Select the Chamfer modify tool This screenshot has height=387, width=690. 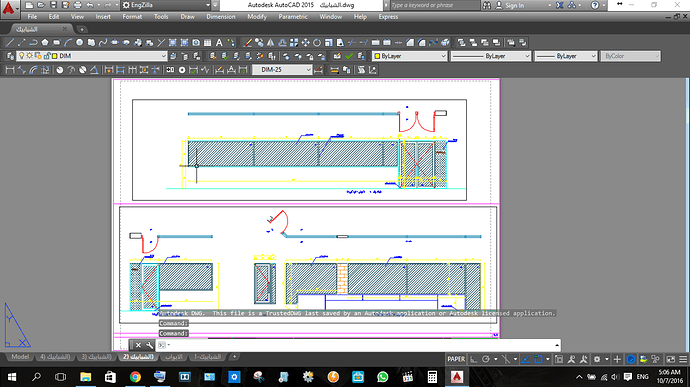pos(410,43)
